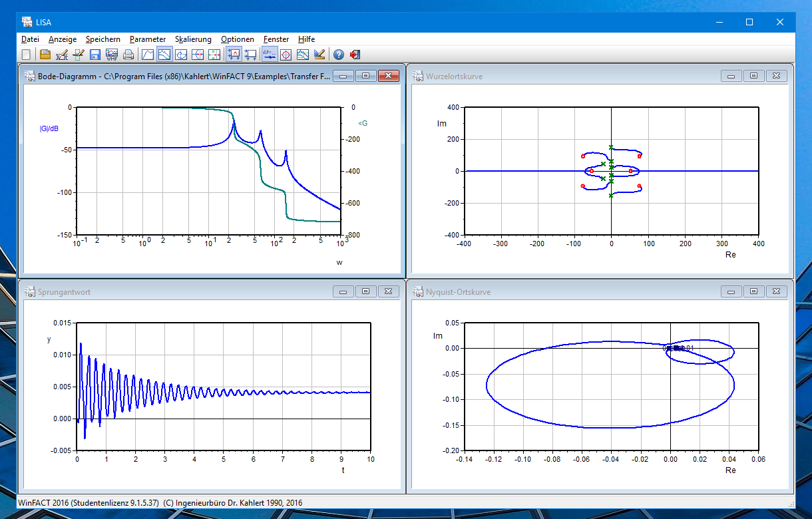812x519 pixels.
Task: Maximize the Bode-Diagramm window
Action: pyautogui.click(x=365, y=76)
